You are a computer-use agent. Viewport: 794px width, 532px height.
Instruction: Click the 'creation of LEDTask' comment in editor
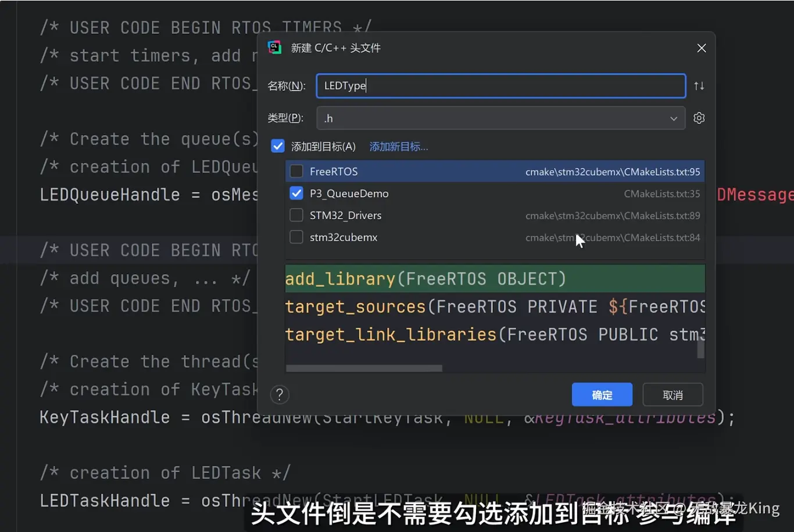[165, 473]
